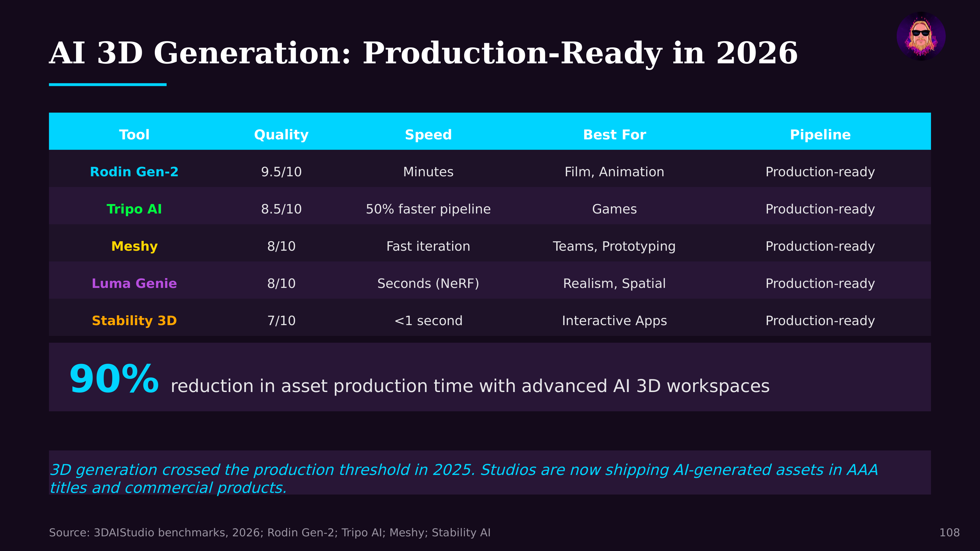Click the cyan underline divider below title
This screenshot has height=551, width=980.
pos(108,85)
